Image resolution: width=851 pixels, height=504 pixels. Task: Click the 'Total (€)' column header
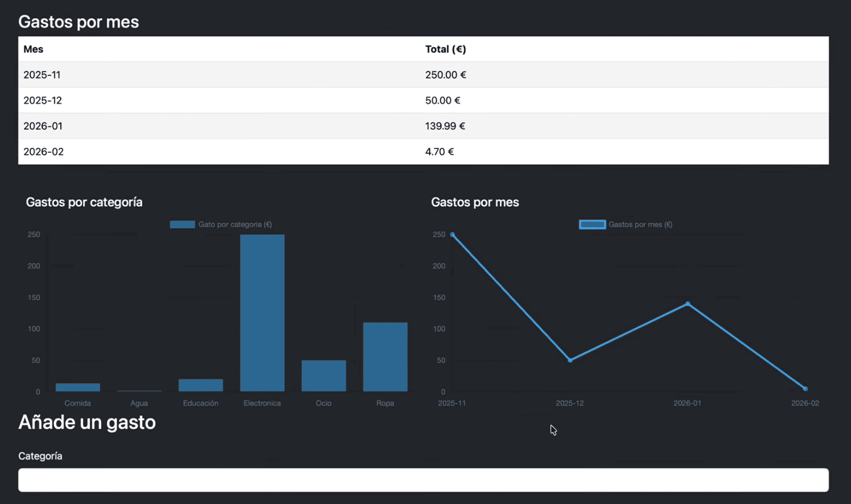click(x=445, y=49)
